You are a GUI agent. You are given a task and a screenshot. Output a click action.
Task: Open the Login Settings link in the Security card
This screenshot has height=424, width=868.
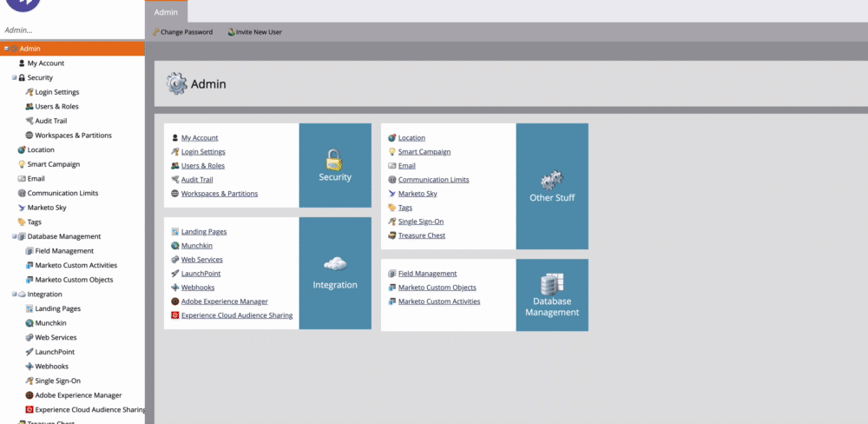click(x=203, y=152)
